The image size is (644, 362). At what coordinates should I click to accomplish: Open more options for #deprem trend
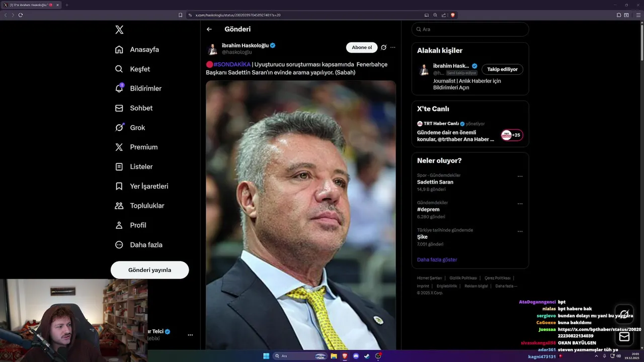520,204
